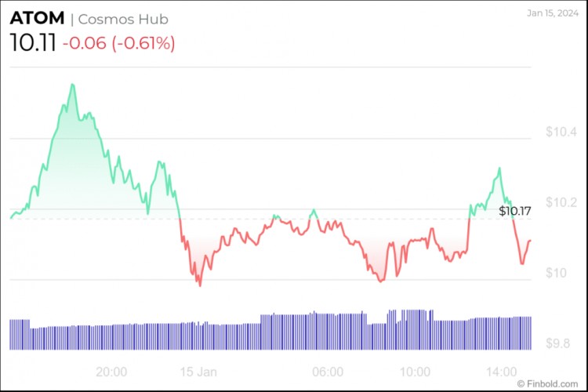
Task: Click the $10.2 y-axis label
Action: [x=561, y=203]
